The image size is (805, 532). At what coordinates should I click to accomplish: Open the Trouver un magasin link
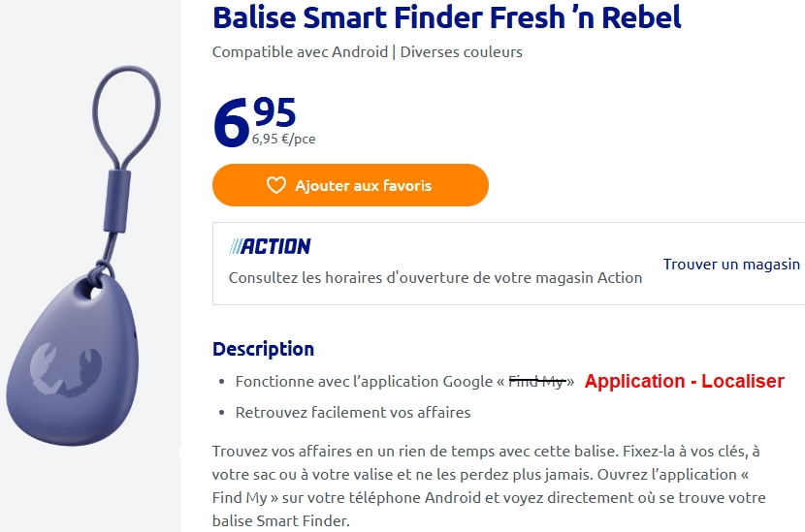(x=731, y=264)
